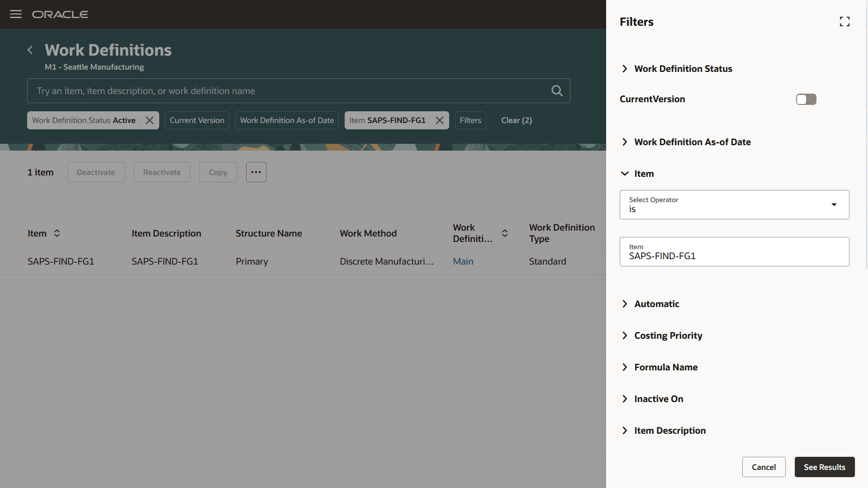Click the Oracle logo
The width and height of the screenshot is (868, 488).
pyautogui.click(x=60, y=14)
